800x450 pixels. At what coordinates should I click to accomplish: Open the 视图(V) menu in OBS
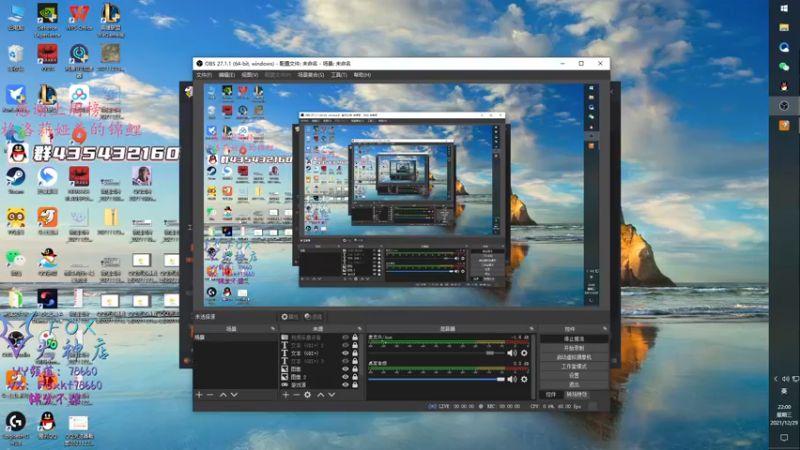[249, 75]
